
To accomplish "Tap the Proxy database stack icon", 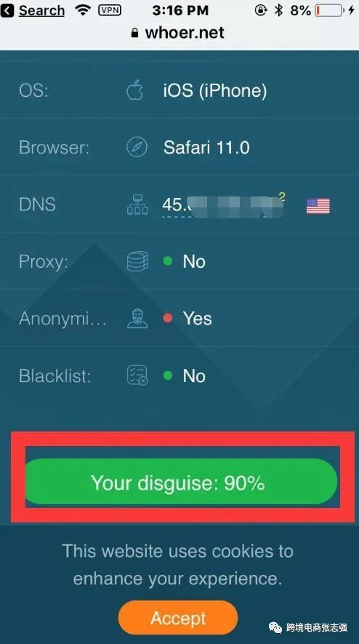I will pyautogui.click(x=137, y=262).
